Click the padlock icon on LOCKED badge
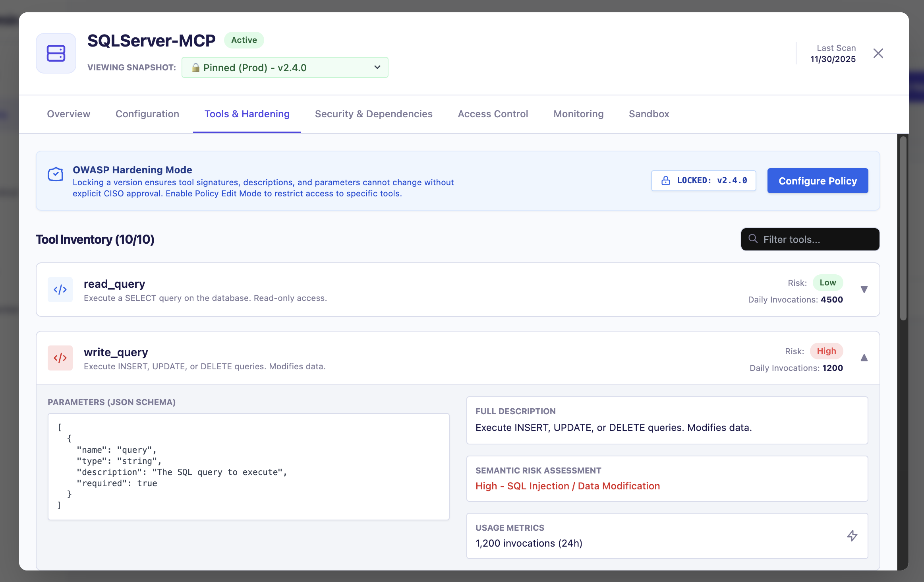 click(x=666, y=181)
